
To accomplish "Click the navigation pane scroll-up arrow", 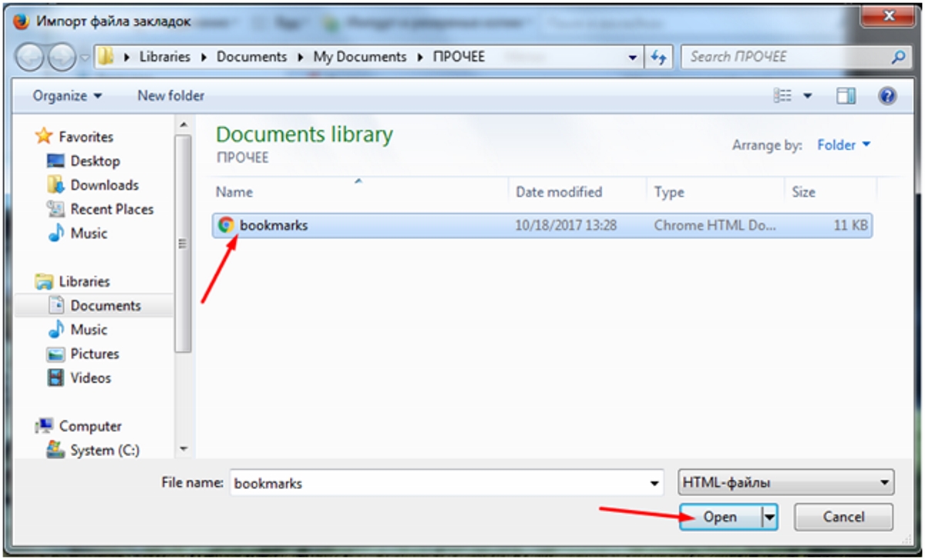I will click(x=183, y=124).
